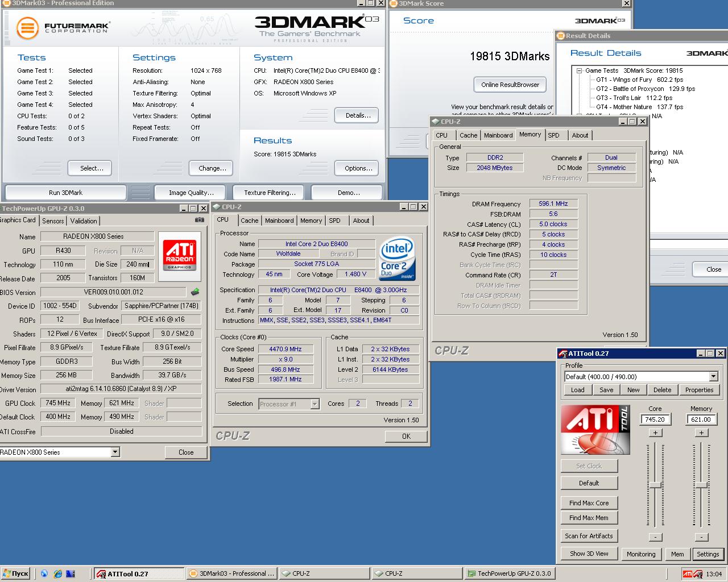The width and height of the screenshot is (728, 582).
Task: Select GT4 - Mother Nature result row
Action: click(x=639, y=107)
